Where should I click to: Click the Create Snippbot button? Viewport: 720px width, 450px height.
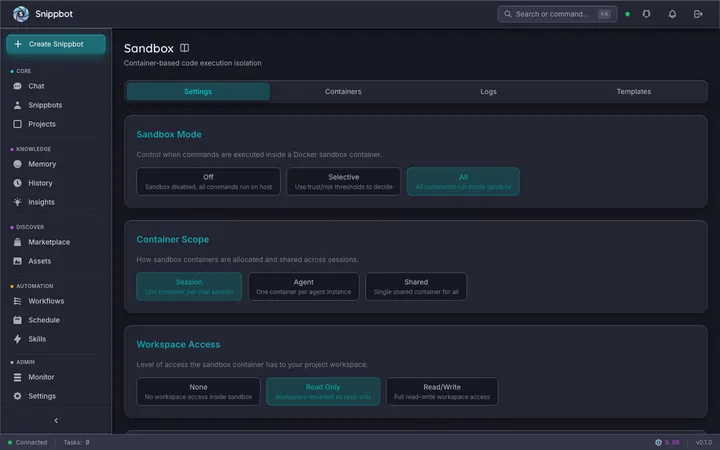coord(56,44)
